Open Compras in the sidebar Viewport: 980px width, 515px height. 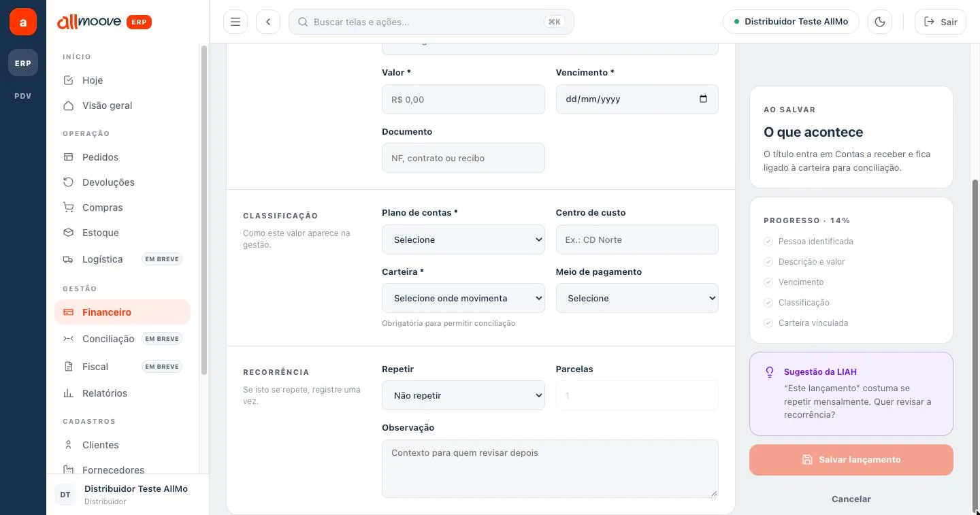tap(122, 207)
